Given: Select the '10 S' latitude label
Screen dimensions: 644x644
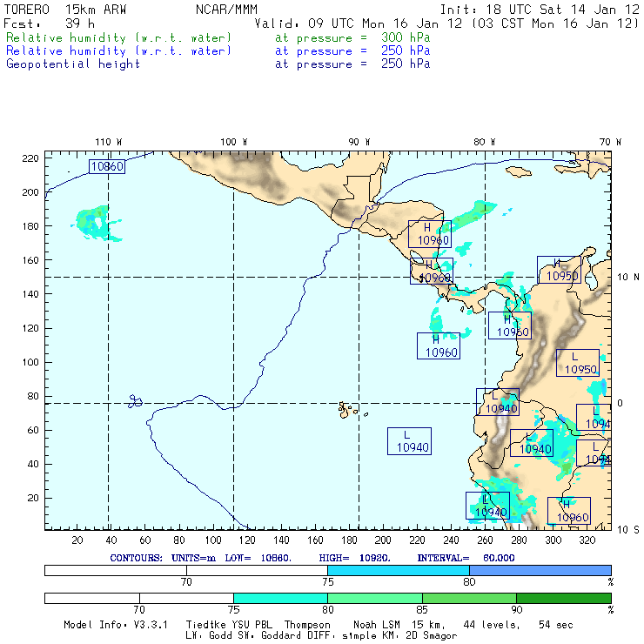Looking at the screenshot, I should [628, 530].
